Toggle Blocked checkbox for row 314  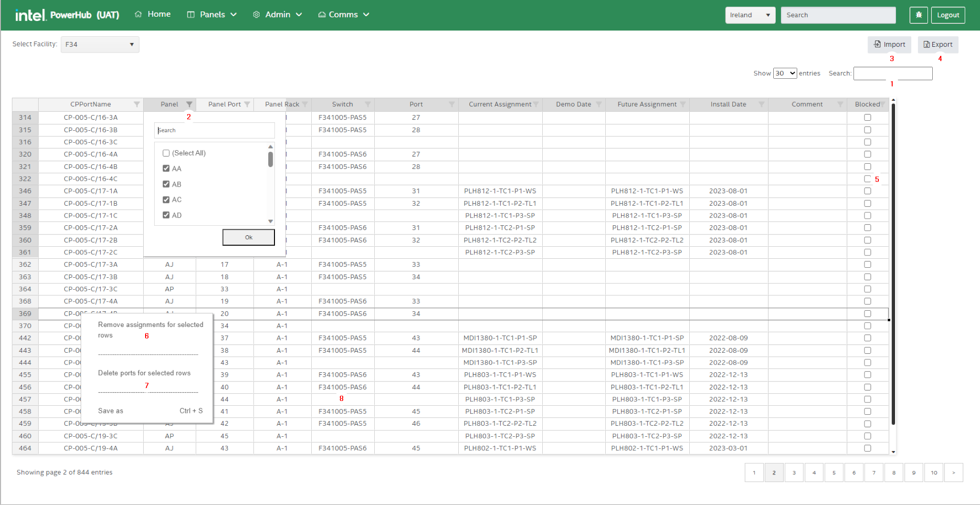867,117
